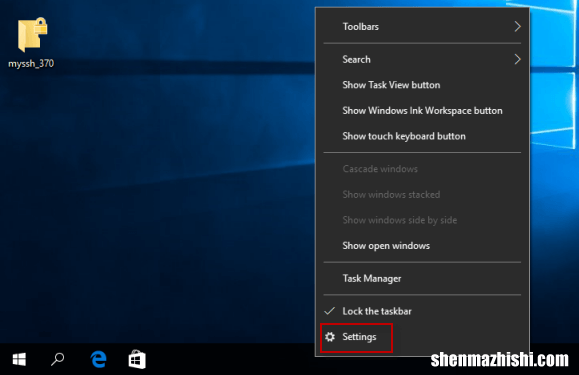
Task: Open Toolbars menu entry
Action: pos(422,27)
